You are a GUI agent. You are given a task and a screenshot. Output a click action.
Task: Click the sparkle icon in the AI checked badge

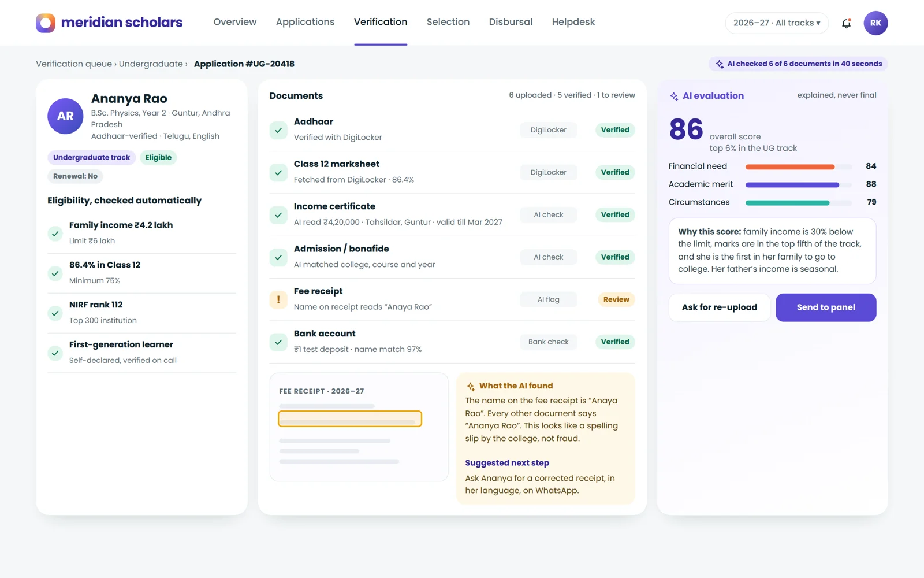pos(720,64)
